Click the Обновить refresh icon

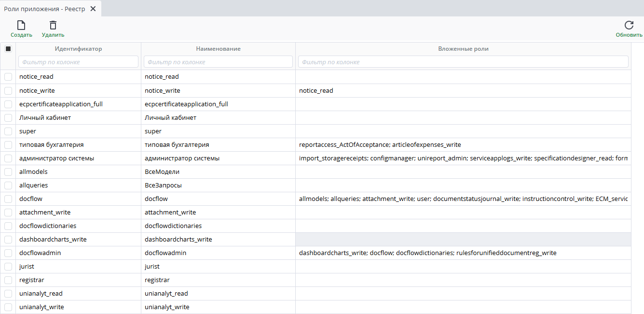click(629, 26)
